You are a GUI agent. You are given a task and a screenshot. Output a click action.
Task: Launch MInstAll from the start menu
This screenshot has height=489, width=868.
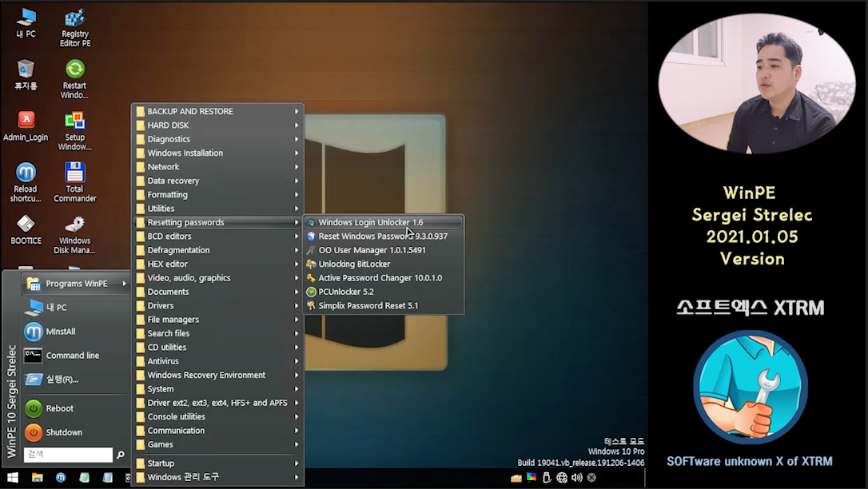pos(75,332)
